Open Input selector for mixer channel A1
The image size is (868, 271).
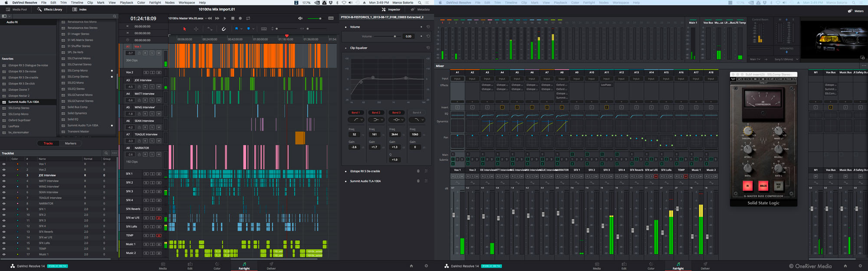pyautogui.click(x=457, y=79)
